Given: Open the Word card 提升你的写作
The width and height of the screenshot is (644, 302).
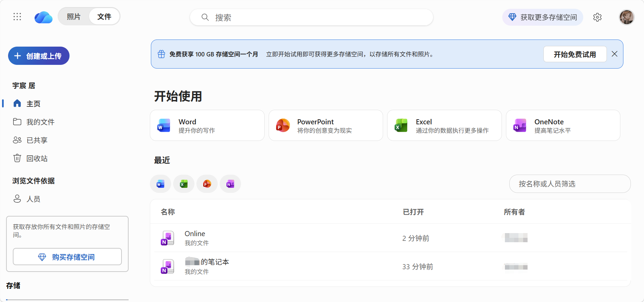Looking at the screenshot, I should [x=207, y=125].
